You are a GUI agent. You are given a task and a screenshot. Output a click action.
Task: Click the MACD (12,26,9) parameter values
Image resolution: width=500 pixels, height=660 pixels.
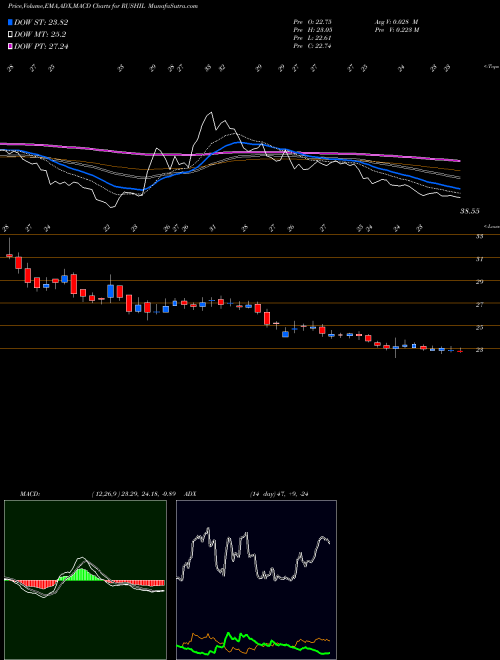(133, 494)
